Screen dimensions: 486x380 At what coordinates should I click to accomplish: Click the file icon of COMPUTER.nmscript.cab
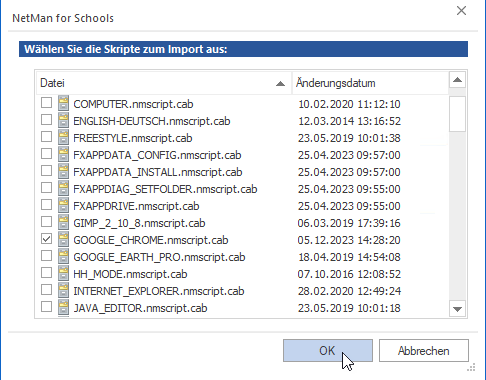63,103
